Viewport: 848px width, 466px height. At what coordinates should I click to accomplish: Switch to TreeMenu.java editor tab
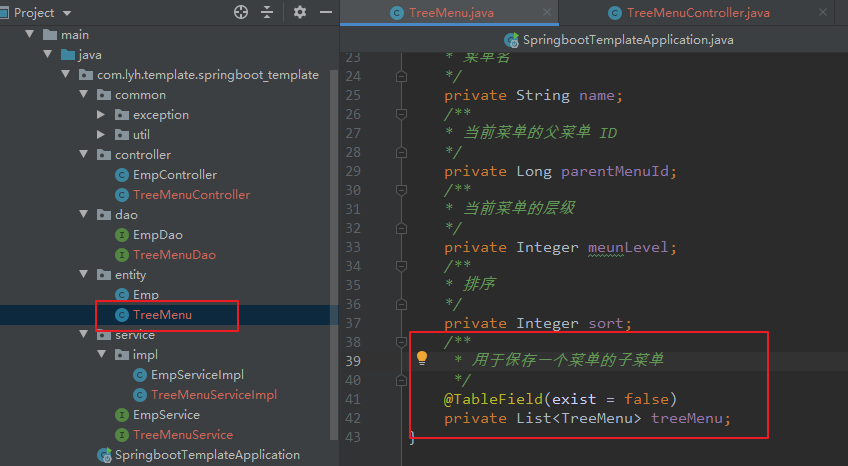coord(449,12)
